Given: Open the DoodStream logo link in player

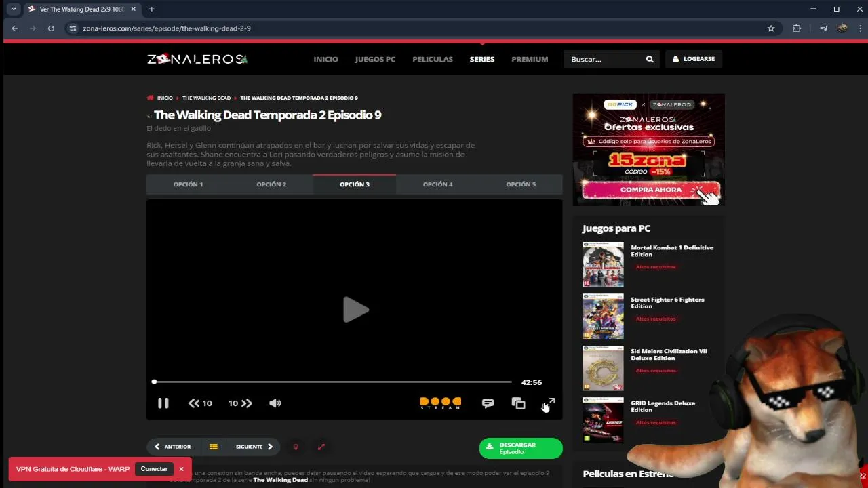Looking at the screenshot, I should [x=440, y=403].
